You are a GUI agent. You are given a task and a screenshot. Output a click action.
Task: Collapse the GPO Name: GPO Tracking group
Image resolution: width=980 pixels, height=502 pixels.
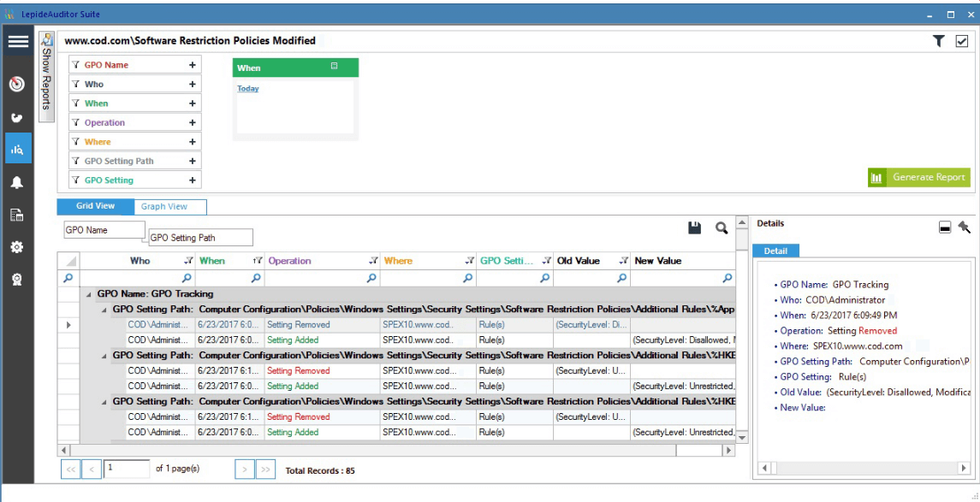[x=88, y=294]
